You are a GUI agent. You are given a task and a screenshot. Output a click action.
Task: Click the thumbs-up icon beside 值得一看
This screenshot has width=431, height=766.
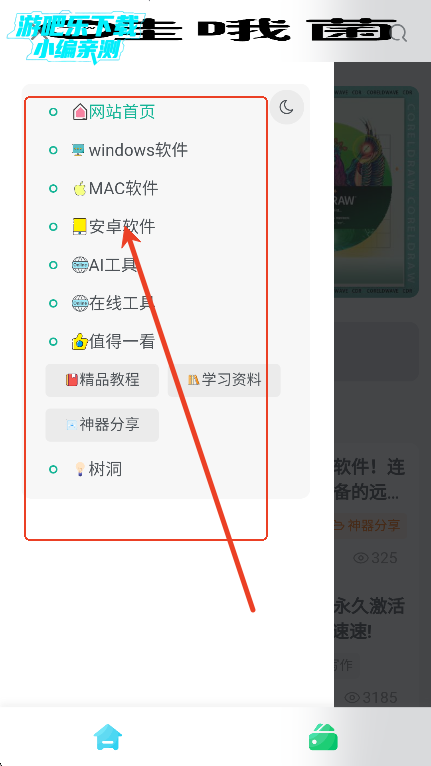click(80, 341)
